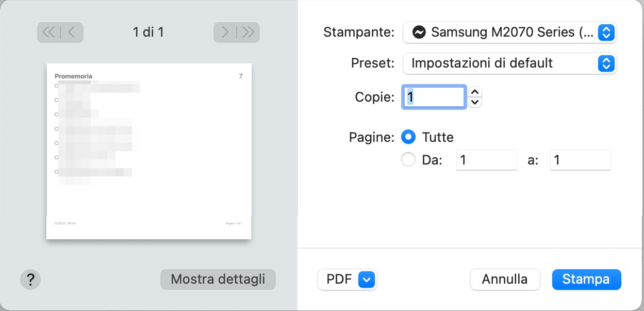Viewport: 644px width, 311px height.
Task: Increase copies with the stepper up arrow
Action: (474, 92)
